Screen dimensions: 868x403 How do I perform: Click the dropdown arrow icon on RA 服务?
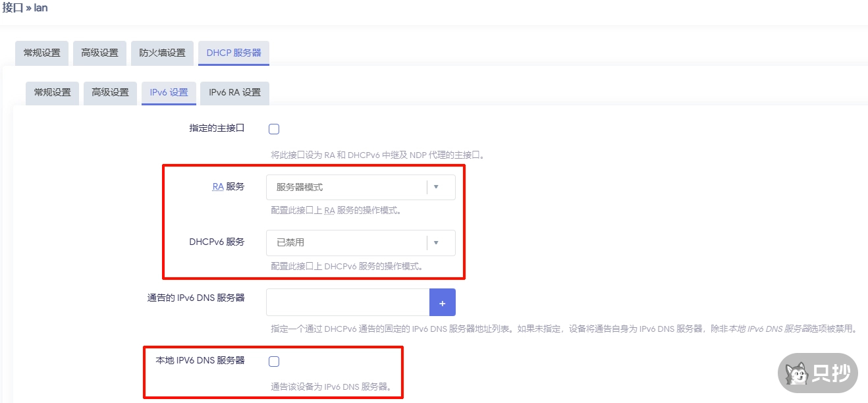pyautogui.click(x=436, y=187)
